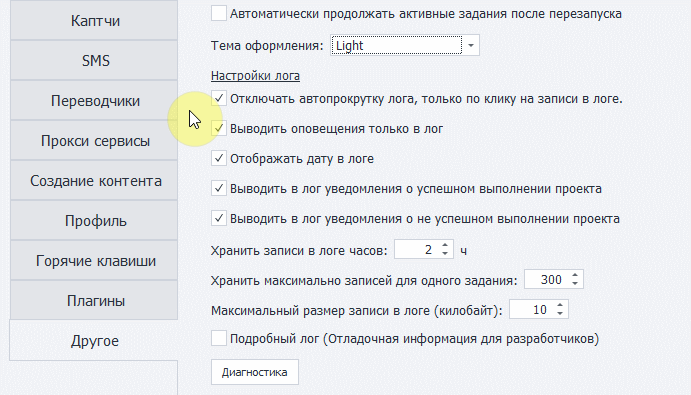The image size is (691, 395).
Task: Click the 300 records input field
Action: pyautogui.click(x=547, y=279)
